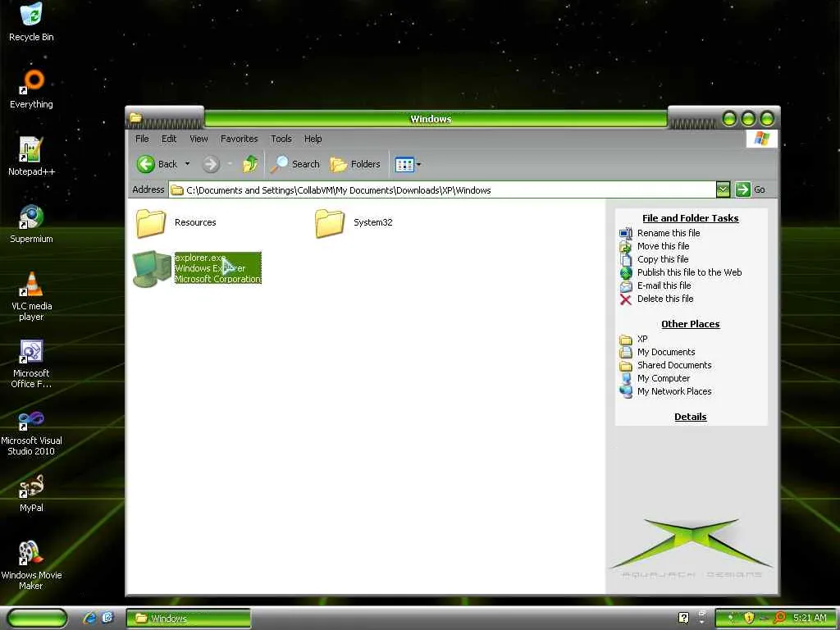Click the green Start button
840x630 pixels.
point(36,619)
